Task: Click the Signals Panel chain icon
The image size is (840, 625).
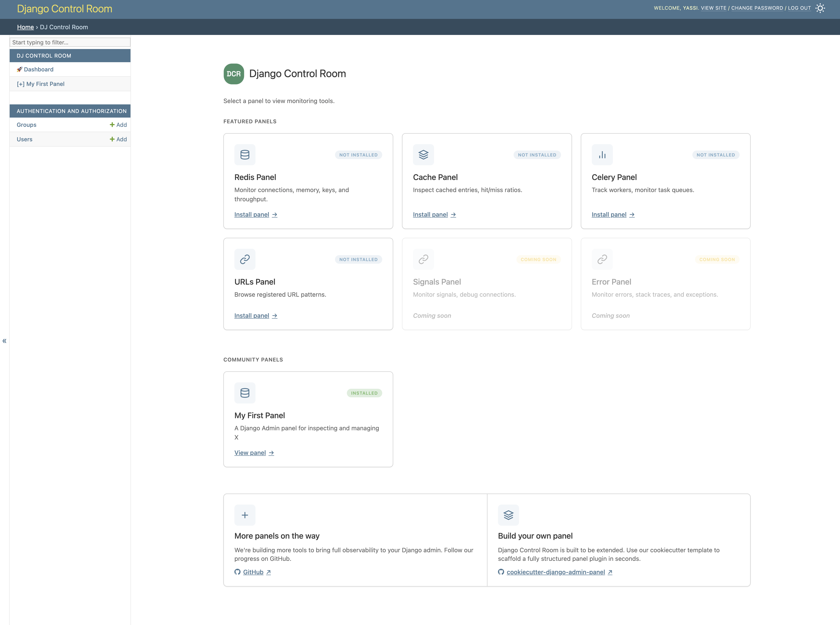Action: (423, 259)
